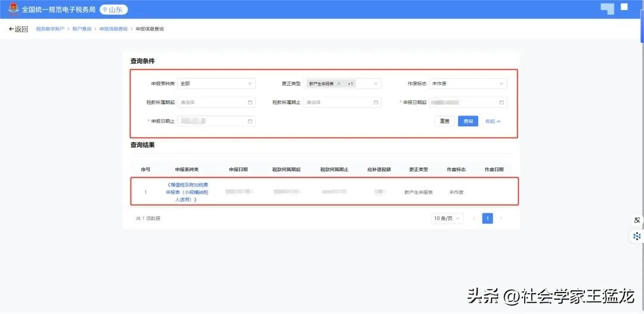Open calendar icon for 税款所属期起
The image size is (644, 314).
click(x=250, y=102)
